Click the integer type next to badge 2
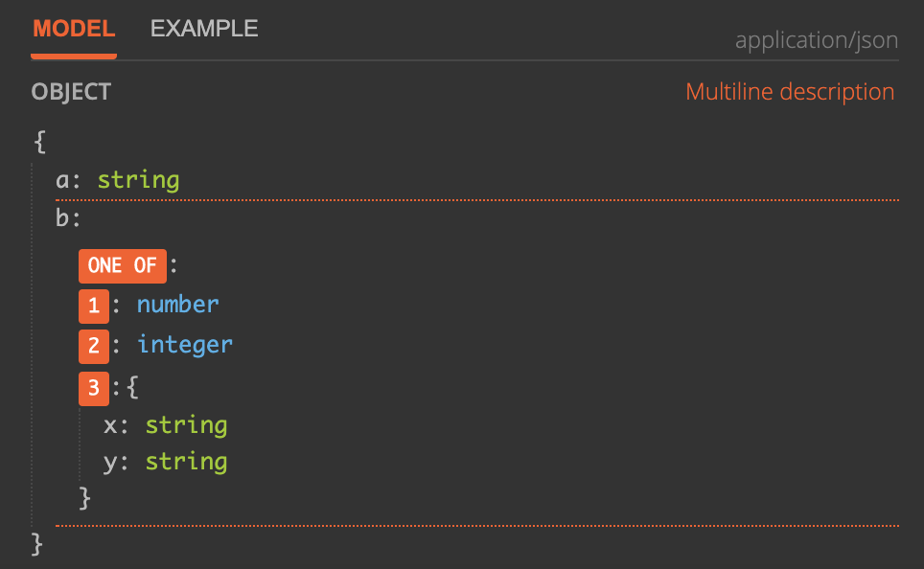The width and height of the screenshot is (924, 569). [184, 345]
